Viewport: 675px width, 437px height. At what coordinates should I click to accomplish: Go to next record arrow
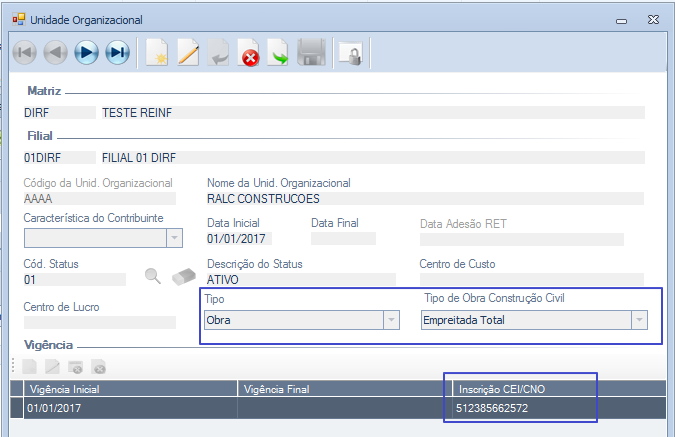pos(87,53)
